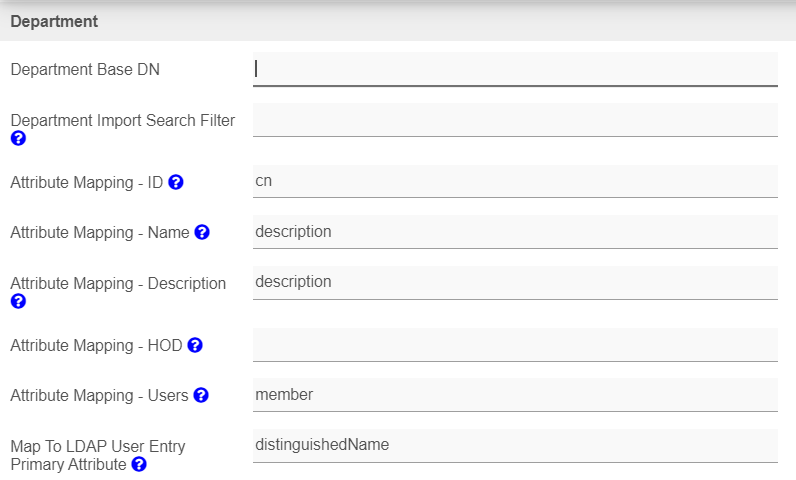The width and height of the screenshot is (796, 480).
Task: Open help for LDAP User Entry Primary Attribute
Action: pyautogui.click(x=139, y=464)
